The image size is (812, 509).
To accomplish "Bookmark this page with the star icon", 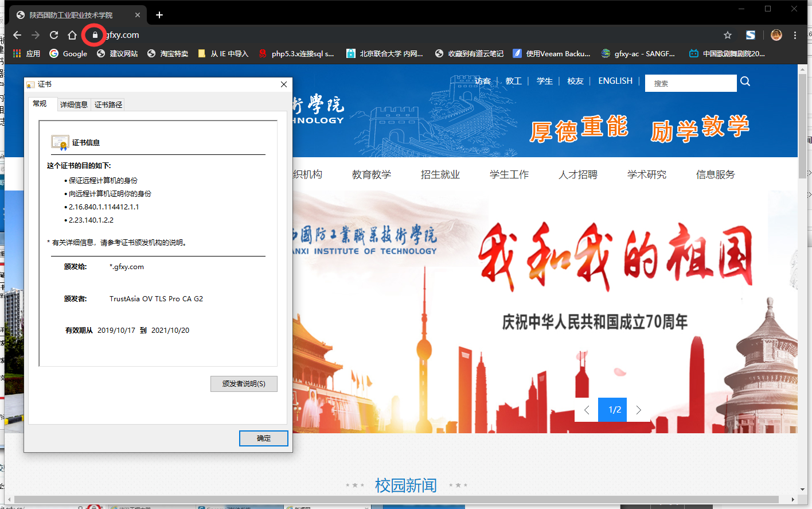I will (728, 35).
